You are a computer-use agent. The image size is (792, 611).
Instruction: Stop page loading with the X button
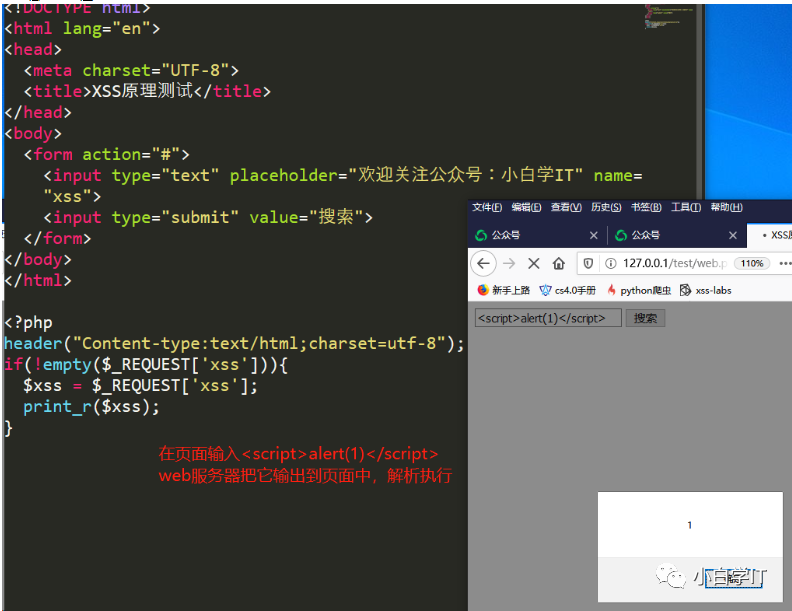[533, 263]
